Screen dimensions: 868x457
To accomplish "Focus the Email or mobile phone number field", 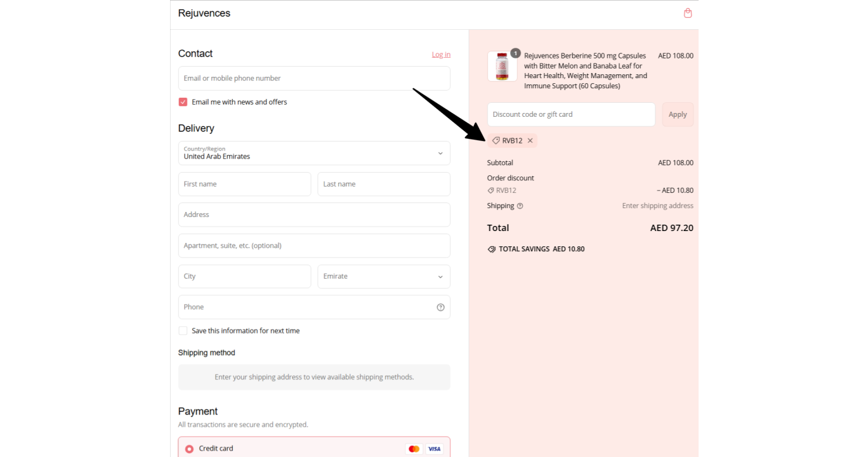I will pos(314,79).
